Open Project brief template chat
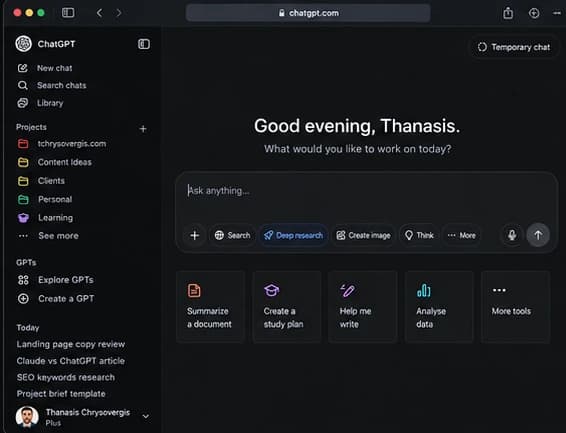This screenshot has width=566, height=433. pyautogui.click(x=61, y=394)
